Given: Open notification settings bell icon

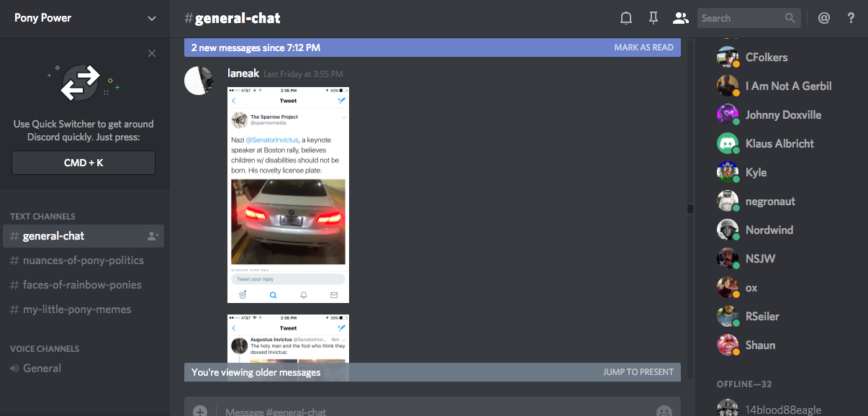Looking at the screenshot, I should (626, 18).
